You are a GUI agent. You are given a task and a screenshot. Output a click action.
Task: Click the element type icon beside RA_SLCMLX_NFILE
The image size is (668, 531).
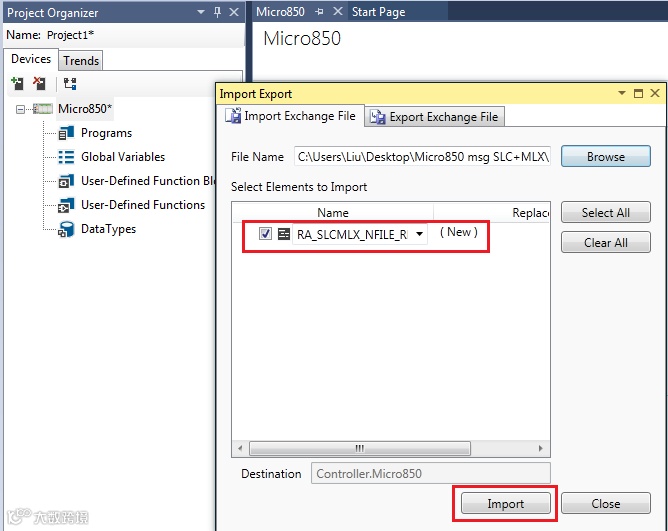[284, 234]
